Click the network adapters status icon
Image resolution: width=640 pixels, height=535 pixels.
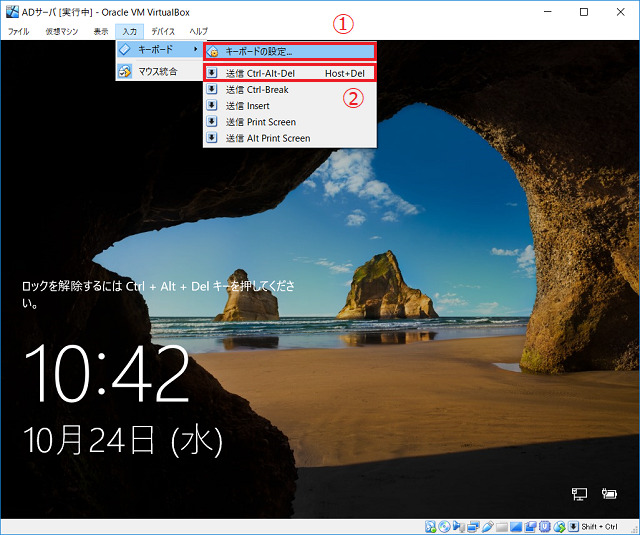(x=473, y=527)
